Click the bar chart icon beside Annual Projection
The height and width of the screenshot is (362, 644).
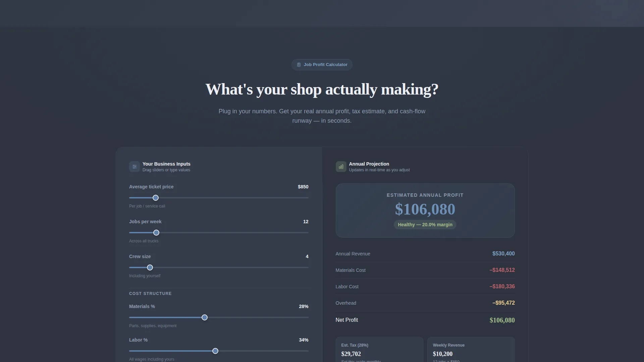(341, 167)
